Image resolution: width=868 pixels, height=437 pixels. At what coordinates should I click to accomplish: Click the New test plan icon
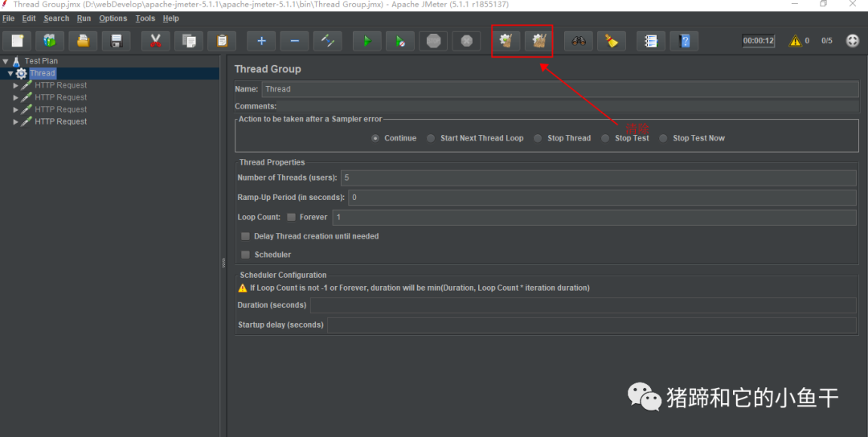[18, 41]
